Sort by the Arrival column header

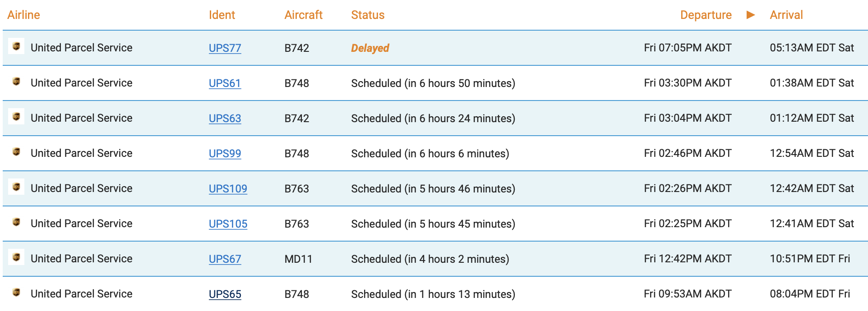click(786, 15)
